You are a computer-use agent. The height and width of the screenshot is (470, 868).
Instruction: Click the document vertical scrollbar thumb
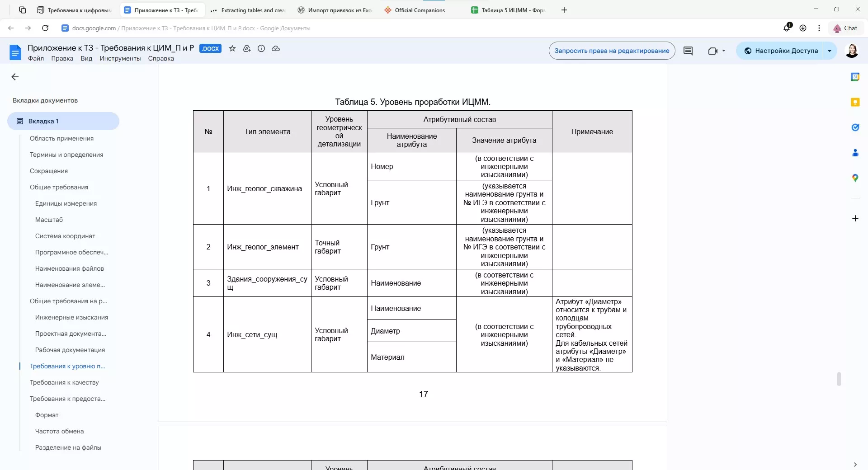[839, 379]
